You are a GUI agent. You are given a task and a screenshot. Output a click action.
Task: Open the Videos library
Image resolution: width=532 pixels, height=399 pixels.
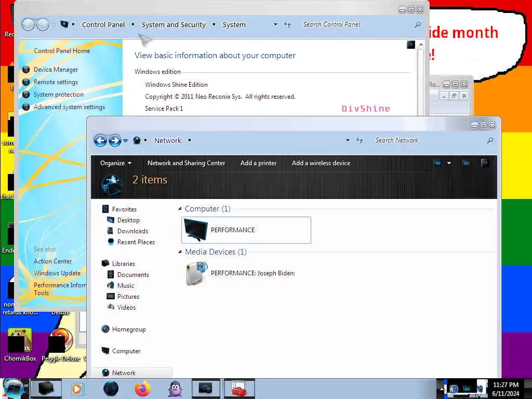click(126, 308)
